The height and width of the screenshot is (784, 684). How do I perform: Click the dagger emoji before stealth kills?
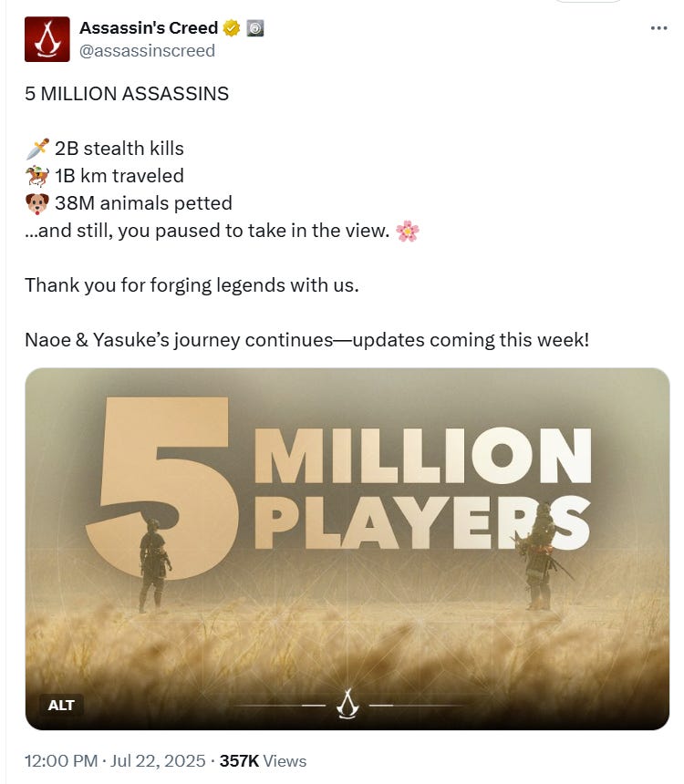[37, 149]
